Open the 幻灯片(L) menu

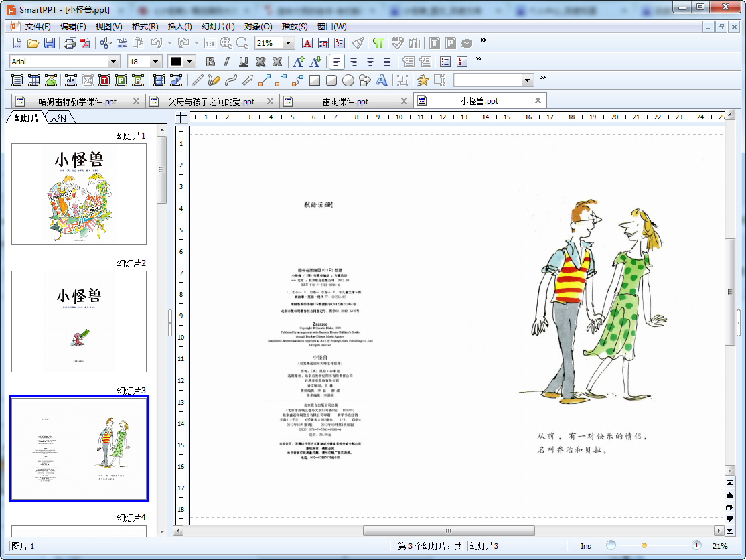click(218, 27)
